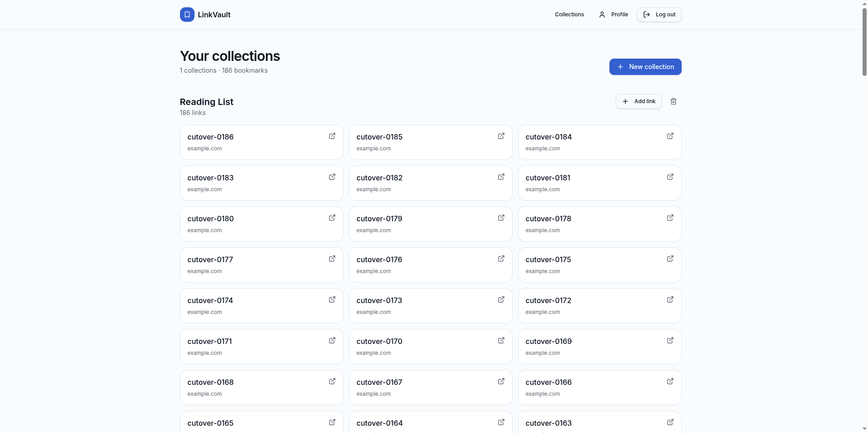868x433 pixels.
Task: Open external link icon for cutover-0173
Action: click(x=501, y=299)
